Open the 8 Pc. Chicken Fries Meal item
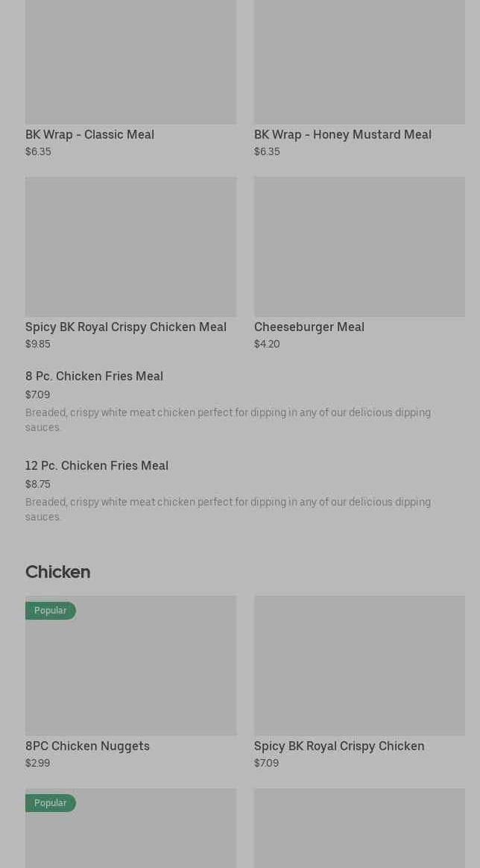 click(x=94, y=376)
